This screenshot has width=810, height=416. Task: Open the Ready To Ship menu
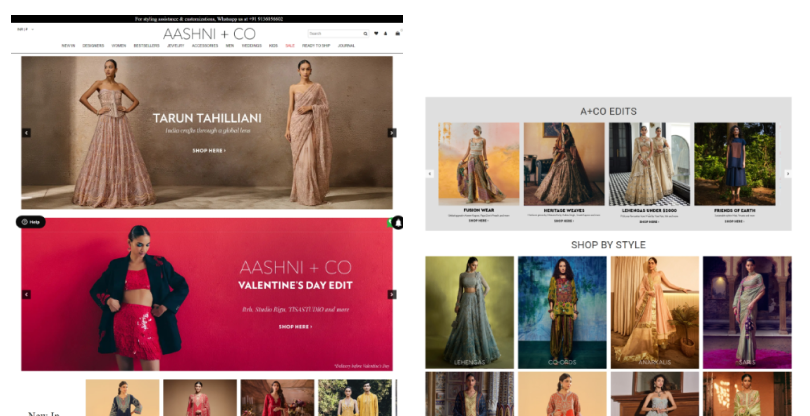click(x=316, y=46)
